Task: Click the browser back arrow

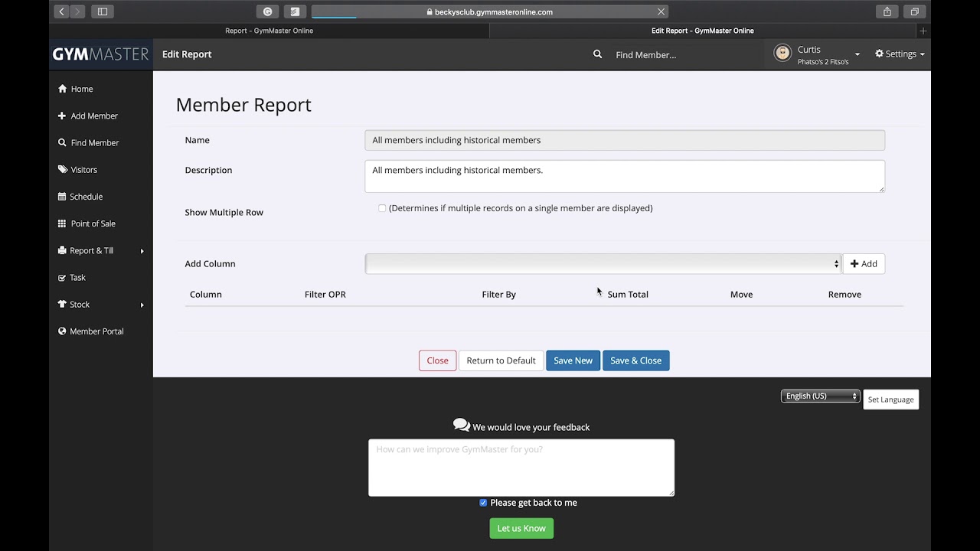Action: (x=61, y=11)
